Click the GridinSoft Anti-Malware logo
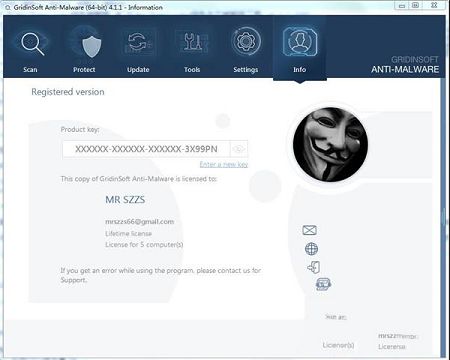The height and width of the screenshot is (360, 450). 405,65
